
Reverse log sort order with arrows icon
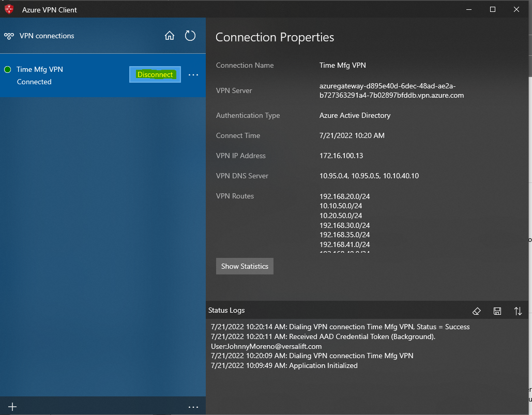(518, 311)
